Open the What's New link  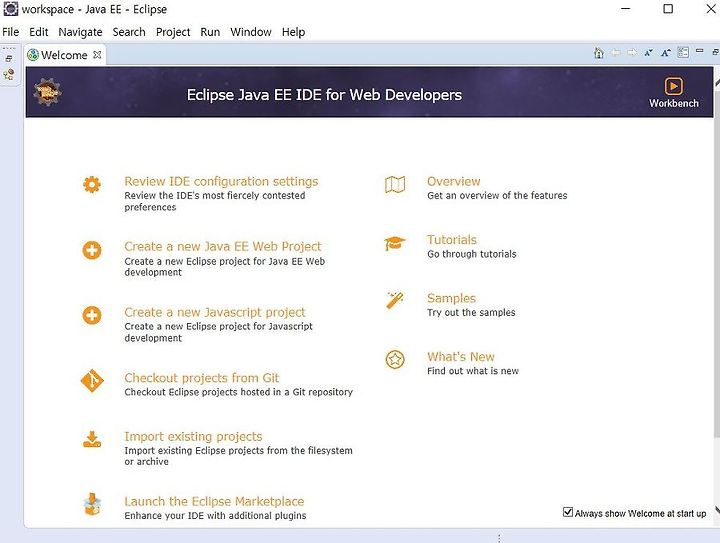tap(461, 357)
